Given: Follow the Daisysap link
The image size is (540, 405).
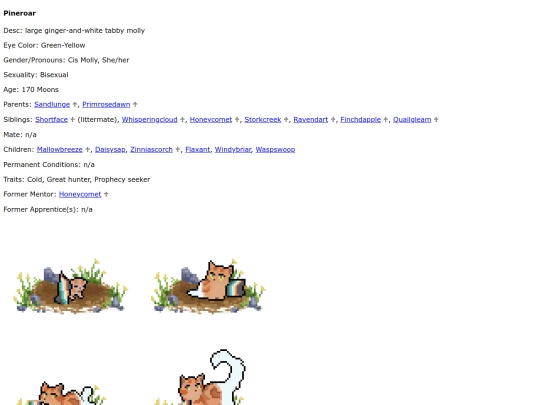Looking at the screenshot, I should tap(110, 149).
